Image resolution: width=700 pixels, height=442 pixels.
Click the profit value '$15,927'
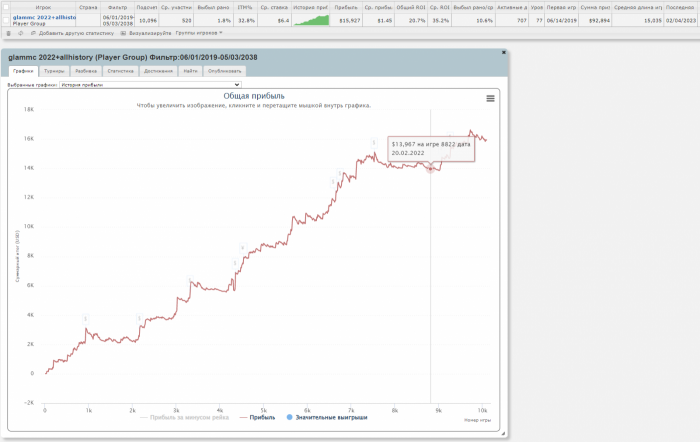pos(350,21)
